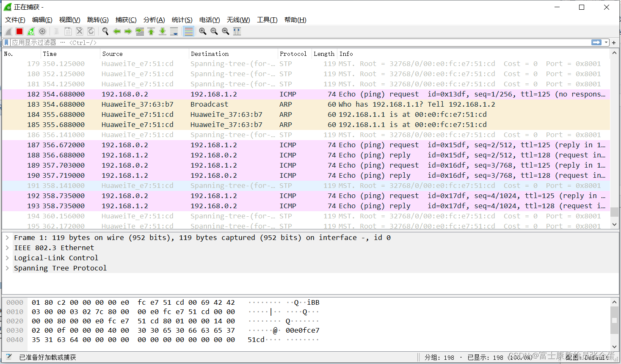
Task: Open the 无线(W) menu
Action: tap(238, 20)
